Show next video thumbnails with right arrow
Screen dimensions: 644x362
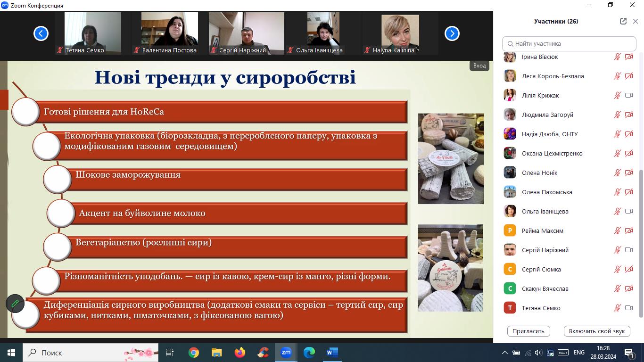(452, 33)
